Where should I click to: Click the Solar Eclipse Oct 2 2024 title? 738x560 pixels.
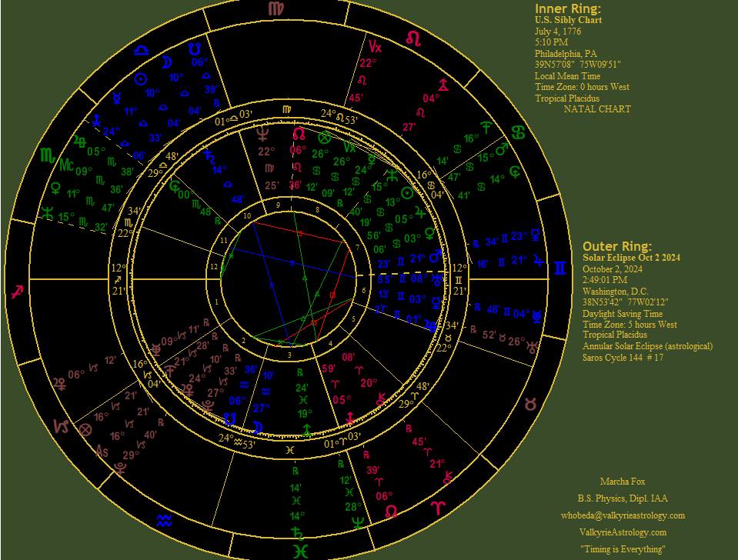point(631,258)
